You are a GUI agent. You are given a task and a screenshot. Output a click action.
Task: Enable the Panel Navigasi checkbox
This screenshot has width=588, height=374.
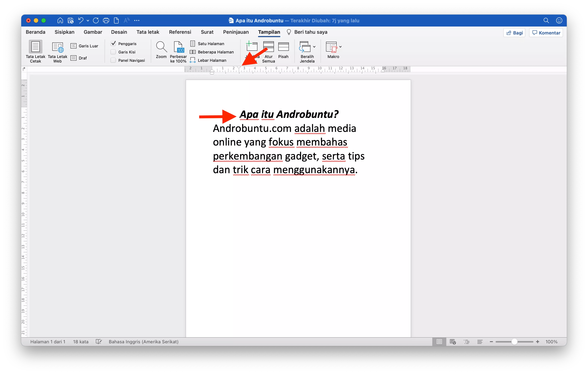coord(113,60)
